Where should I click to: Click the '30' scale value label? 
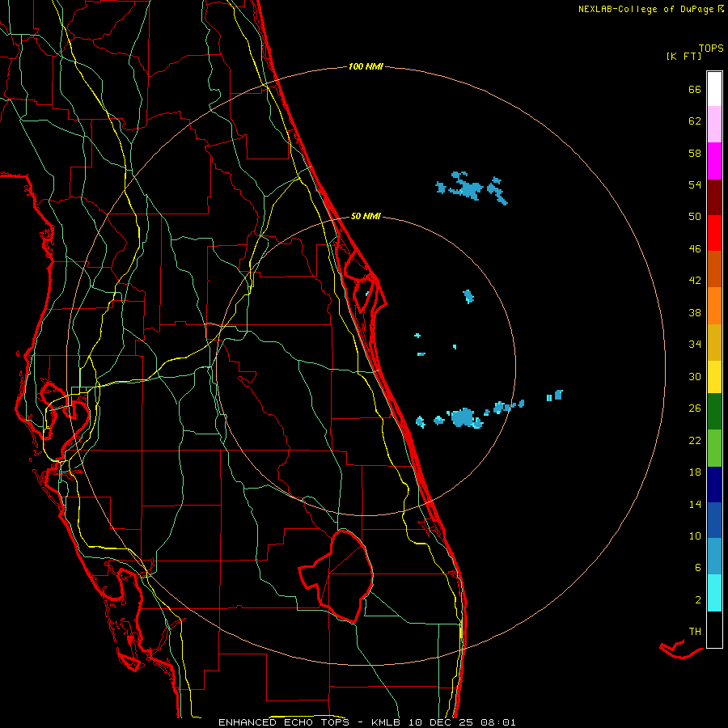pyautogui.click(x=695, y=376)
